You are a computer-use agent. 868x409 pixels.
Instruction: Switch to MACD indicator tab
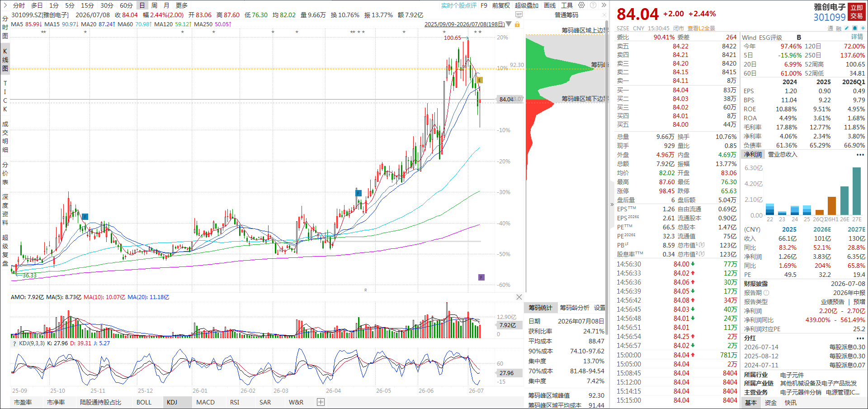coord(205,402)
